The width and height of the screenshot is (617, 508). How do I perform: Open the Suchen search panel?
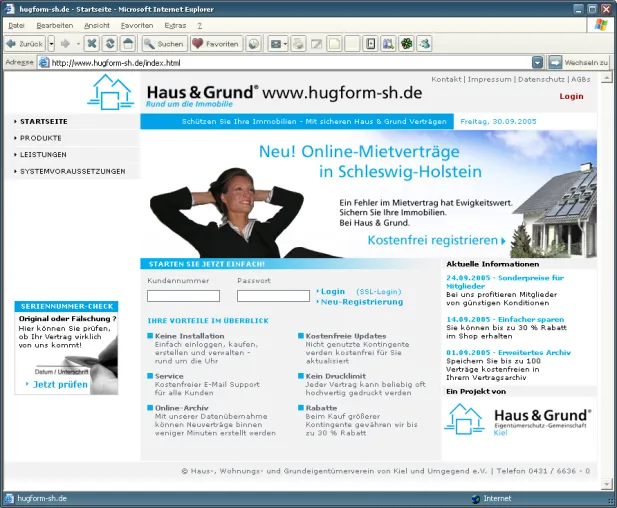(x=163, y=44)
